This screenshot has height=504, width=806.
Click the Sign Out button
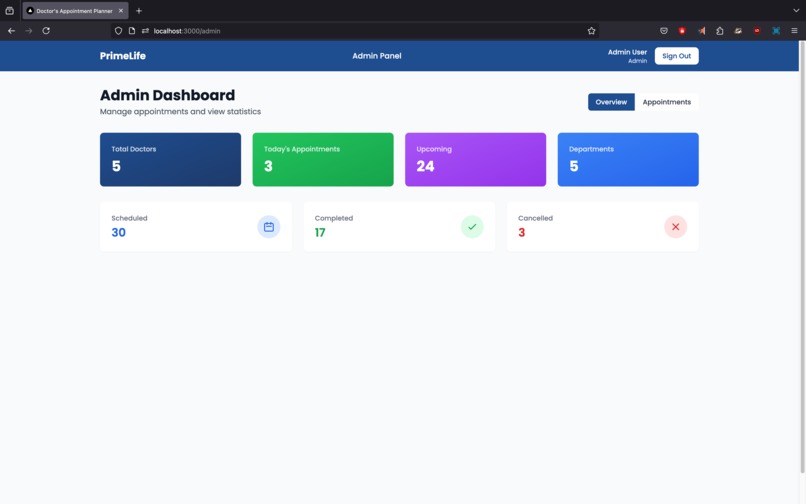(676, 56)
